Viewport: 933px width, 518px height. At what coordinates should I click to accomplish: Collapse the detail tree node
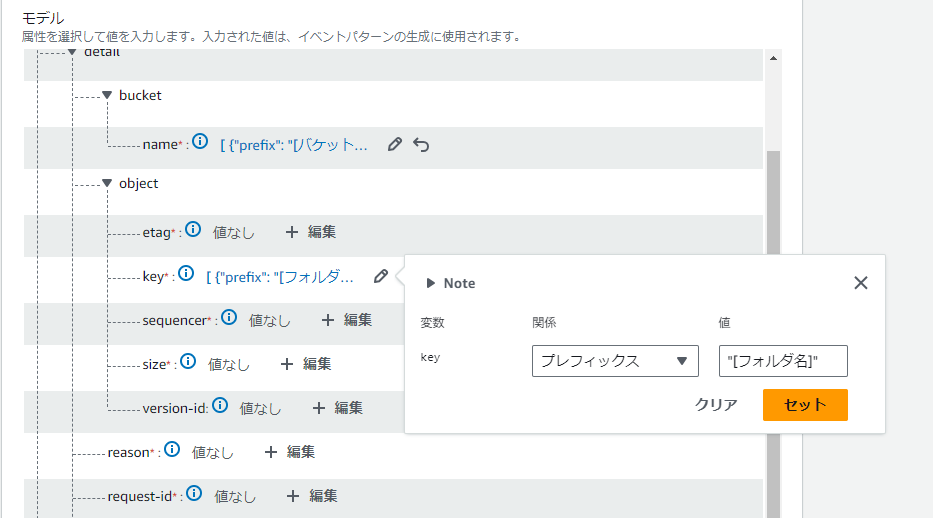pos(72,53)
